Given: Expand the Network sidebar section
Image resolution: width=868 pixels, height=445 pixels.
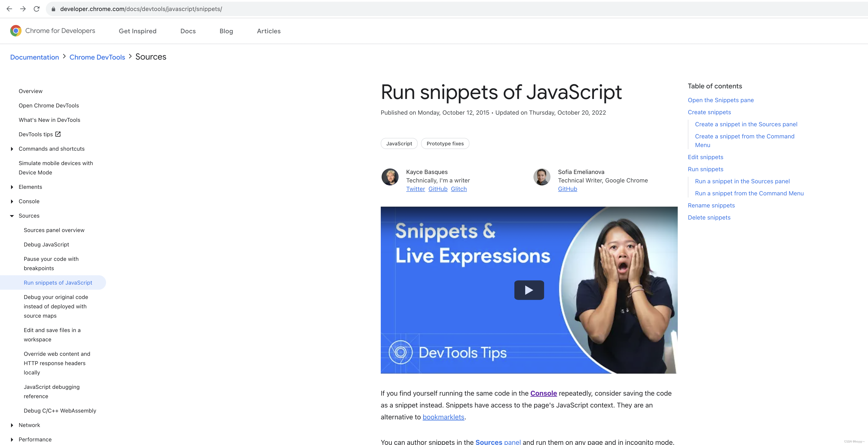Looking at the screenshot, I should (x=12, y=425).
